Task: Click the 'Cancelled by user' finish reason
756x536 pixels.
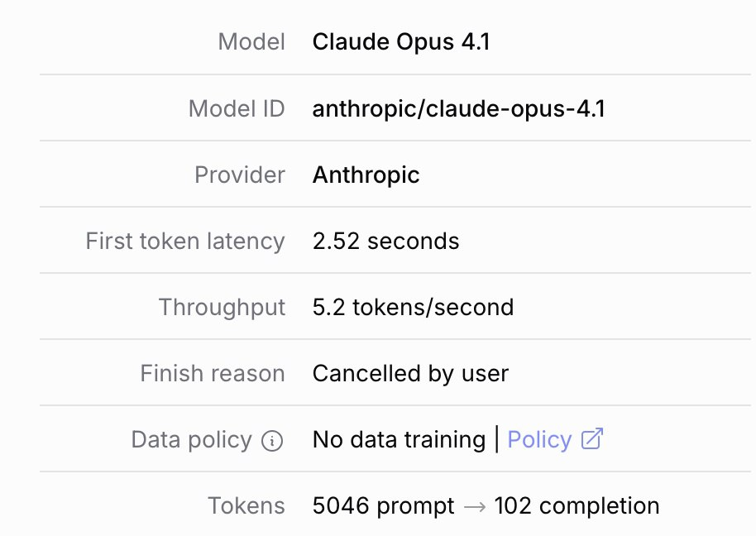Action: click(x=410, y=373)
